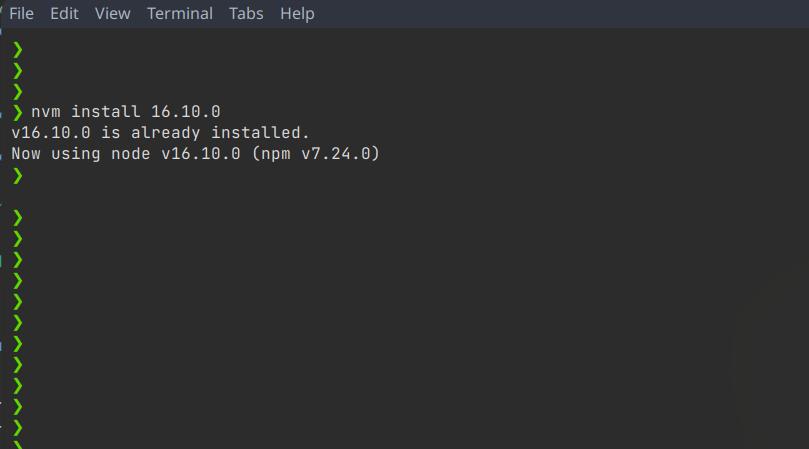Click the prompt chevron before "nvm install"
The height and width of the screenshot is (449, 809).
[18, 111]
